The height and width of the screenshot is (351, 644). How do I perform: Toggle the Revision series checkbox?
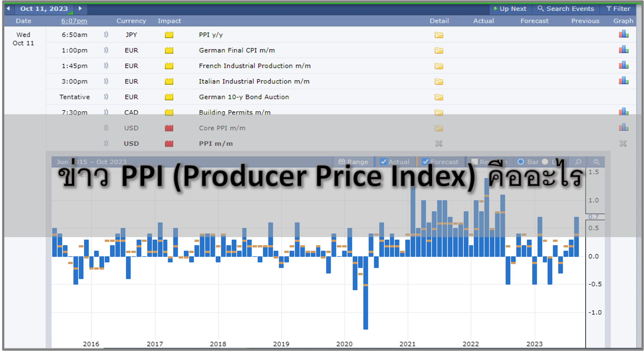[475, 162]
